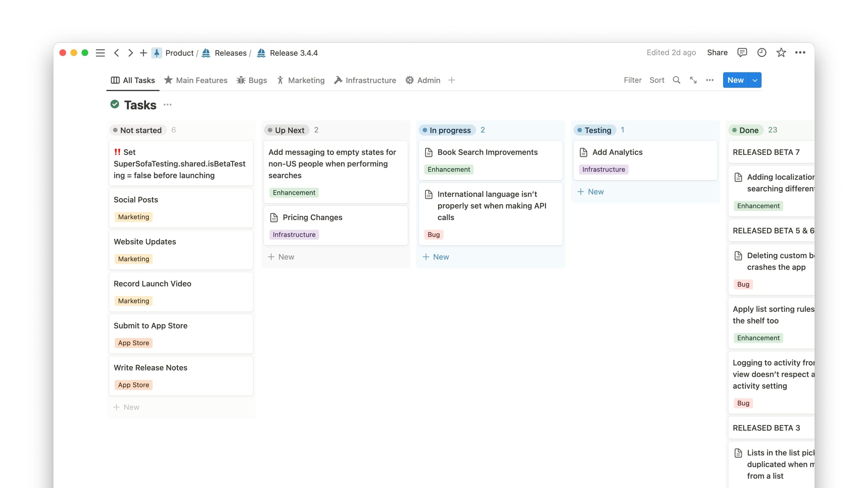This screenshot has height=488, width=868.
Task: Toggle sidebar with hamburger menu icon
Action: [x=100, y=53]
